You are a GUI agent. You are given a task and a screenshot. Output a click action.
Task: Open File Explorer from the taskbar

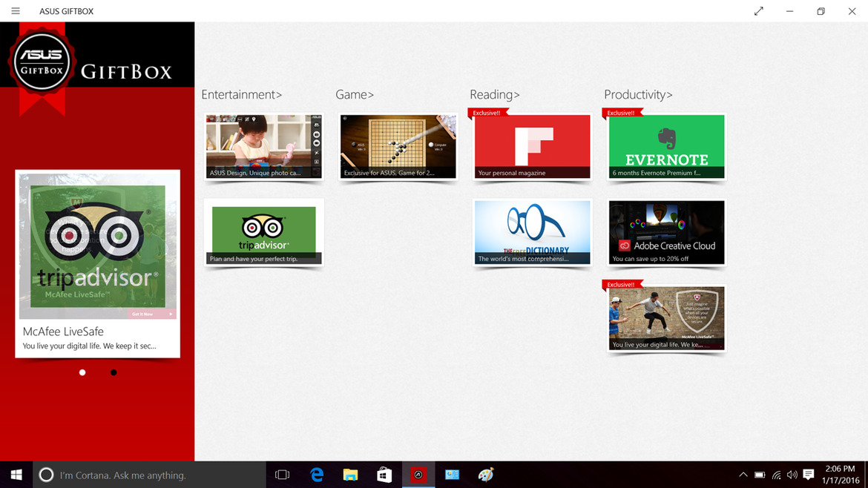coord(350,475)
